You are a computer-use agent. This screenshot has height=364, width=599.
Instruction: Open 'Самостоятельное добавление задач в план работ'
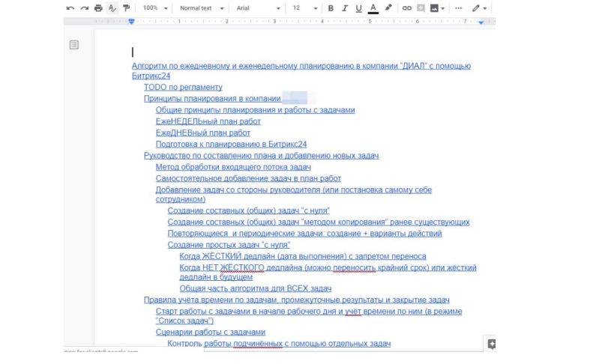[x=248, y=178]
